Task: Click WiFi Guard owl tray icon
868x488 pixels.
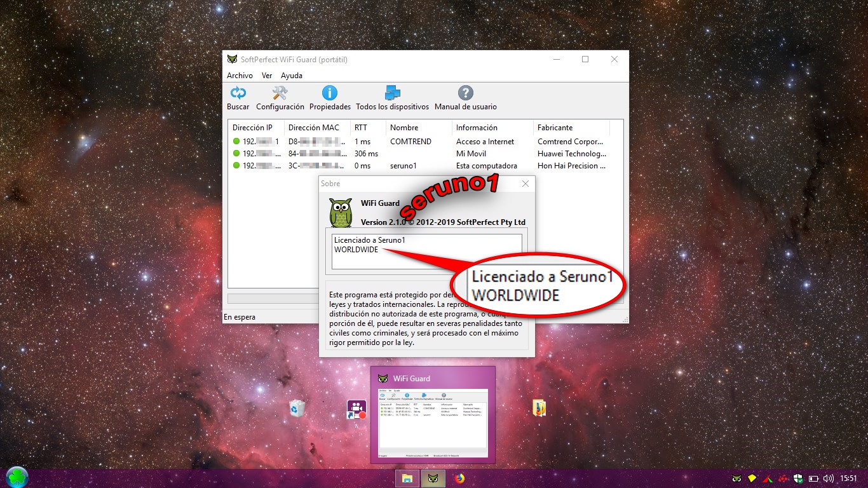Action: [736, 478]
